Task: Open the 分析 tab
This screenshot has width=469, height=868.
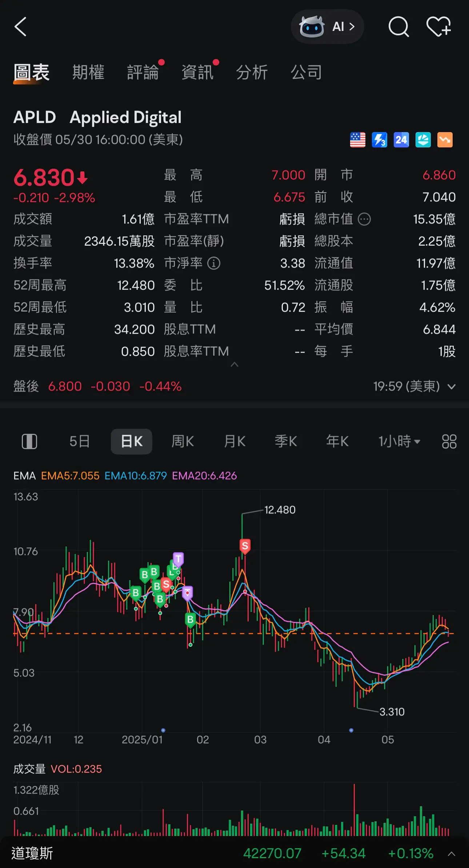Action: pos(252,72)
